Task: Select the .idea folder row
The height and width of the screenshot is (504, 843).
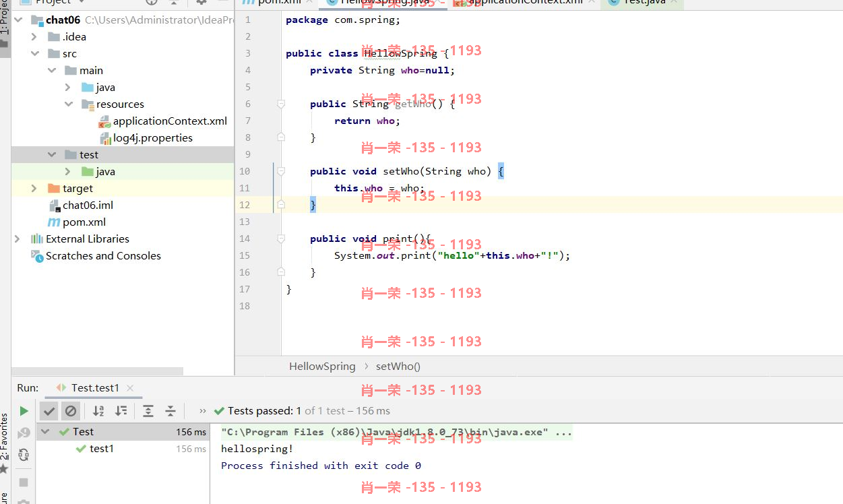Action: click(123, 37)
